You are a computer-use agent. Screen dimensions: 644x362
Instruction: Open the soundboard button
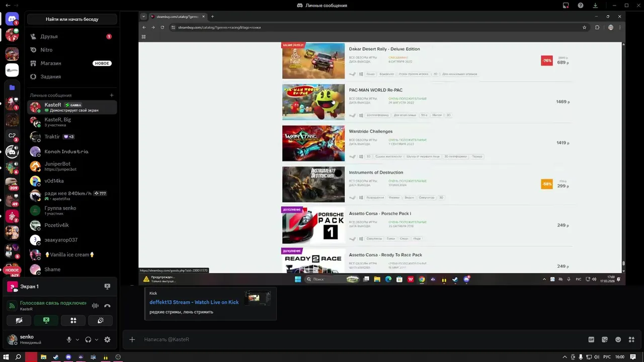101,320
